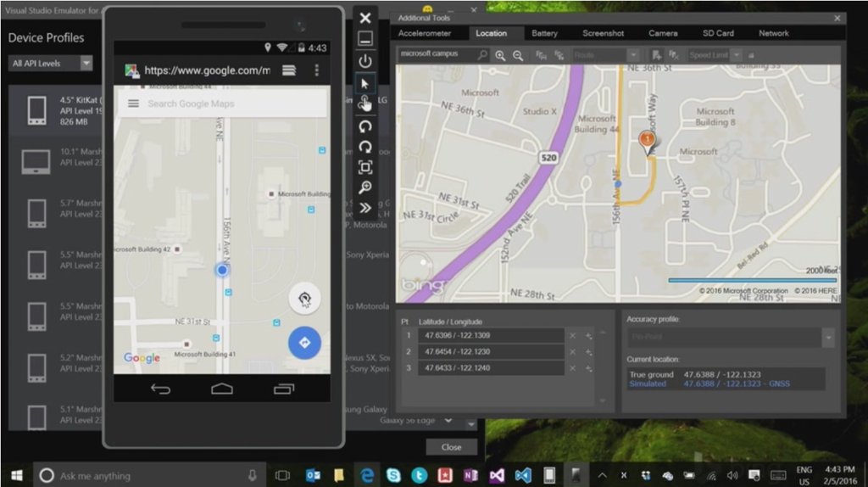Minimize the emulator from its side toolbar
868x487 pixels.
364,39
